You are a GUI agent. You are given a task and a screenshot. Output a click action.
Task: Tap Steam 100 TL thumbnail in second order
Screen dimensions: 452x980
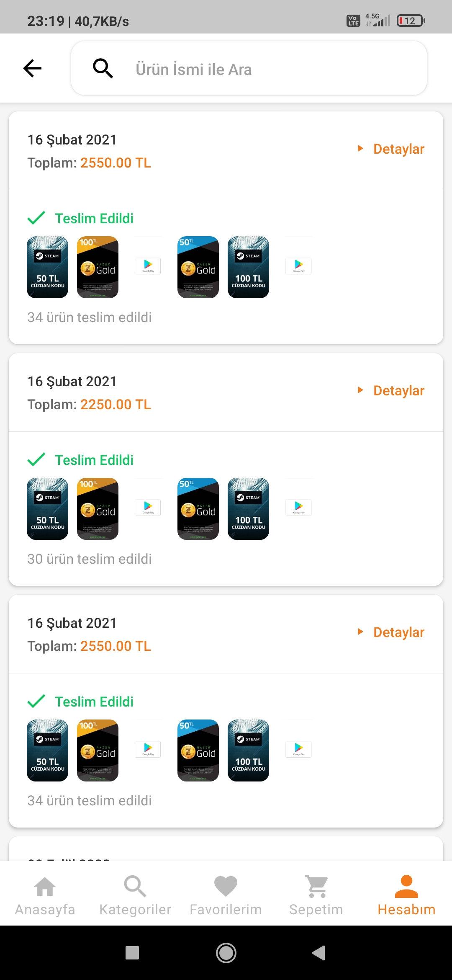click(x=249, y=509)
